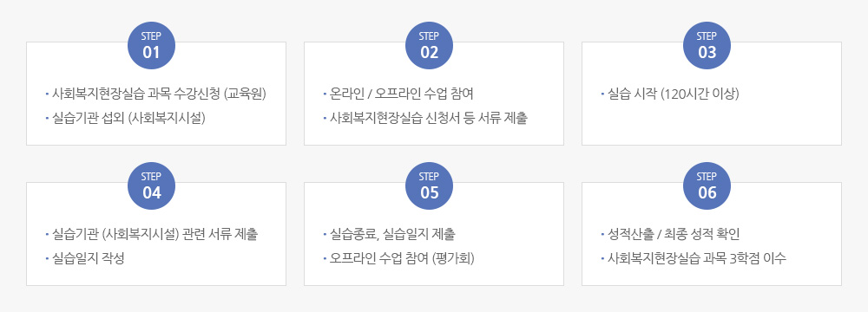The image size is (868, 312).
Task: Click the STEP 06 circle badge
Action: point(707,185)
